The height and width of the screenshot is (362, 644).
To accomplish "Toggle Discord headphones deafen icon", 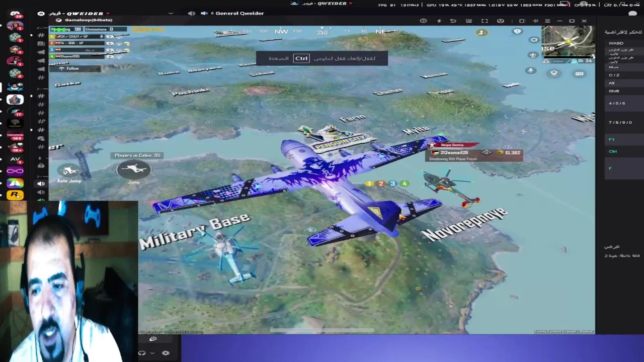I will coord(142,353).
